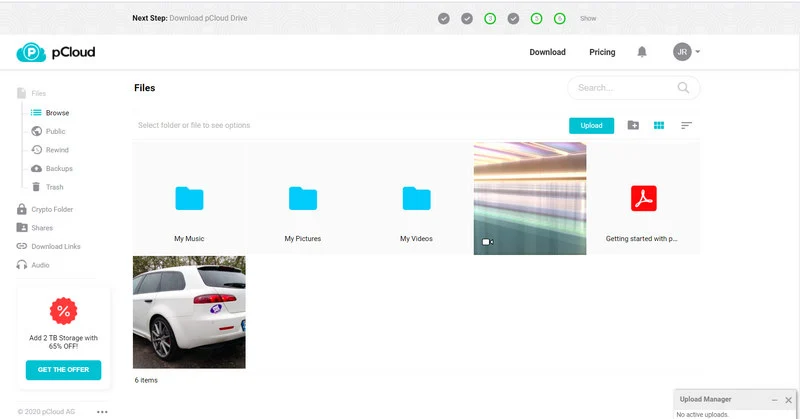The image size is (800, 419).
Task: Open the three-dots footer menu
Action: pos(102,412)
